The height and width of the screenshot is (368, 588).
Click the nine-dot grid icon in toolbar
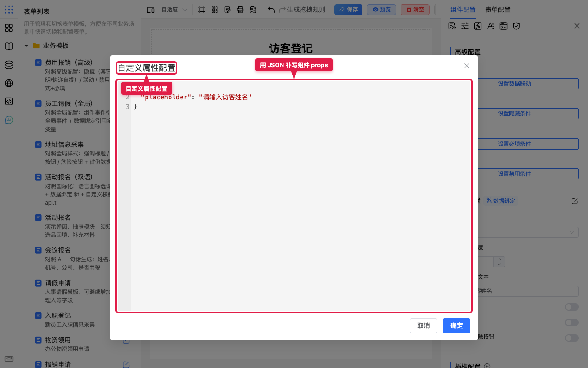[x=215, y=10]
